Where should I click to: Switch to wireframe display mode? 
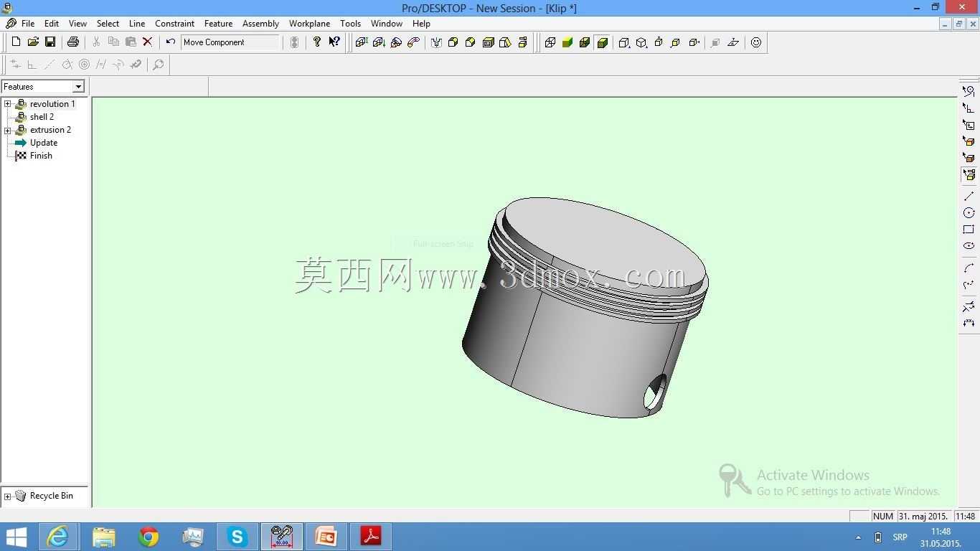(x=550, y=42)
